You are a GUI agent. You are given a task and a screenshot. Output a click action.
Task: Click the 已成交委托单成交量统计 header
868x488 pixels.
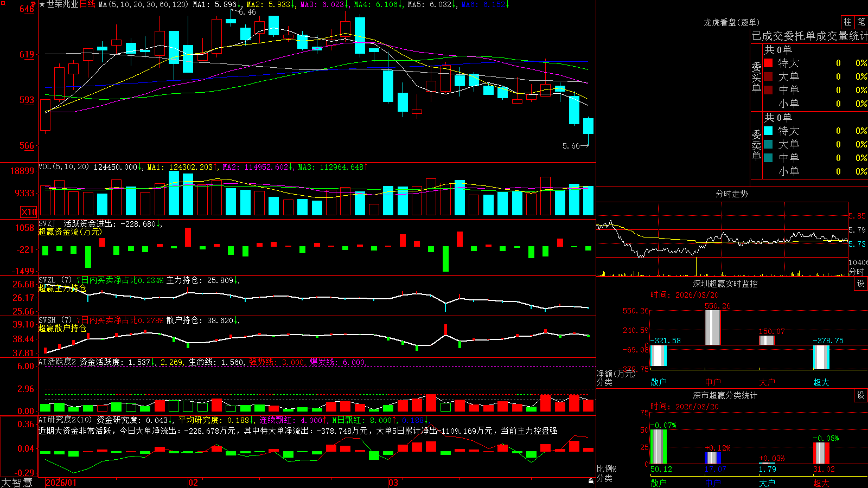(x=809, y=36)
